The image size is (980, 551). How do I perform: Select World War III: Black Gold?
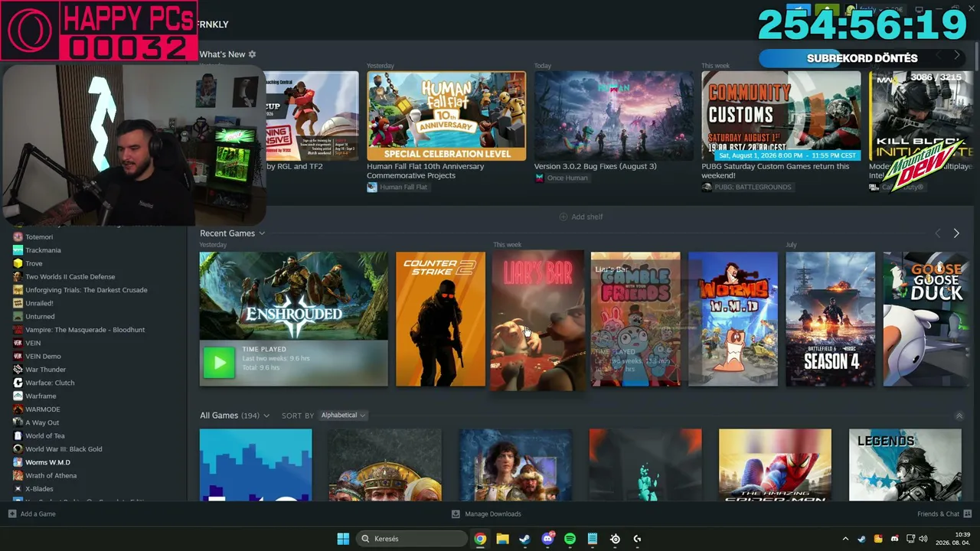coord(64,449)
